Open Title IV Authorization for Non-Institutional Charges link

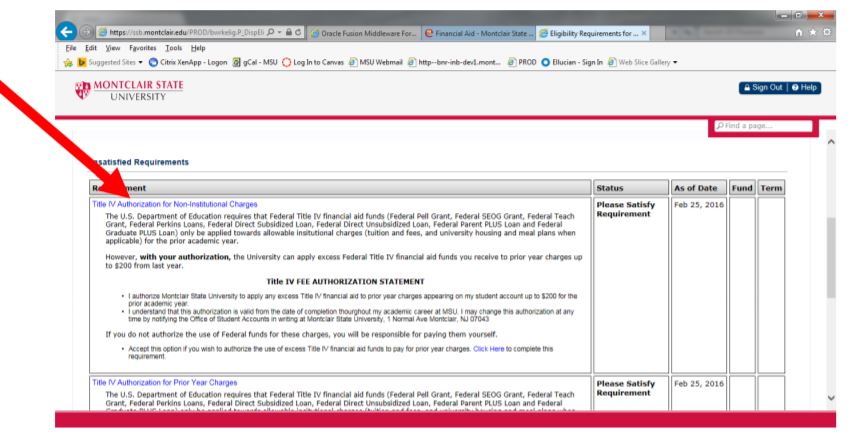[x=174, y=204]
